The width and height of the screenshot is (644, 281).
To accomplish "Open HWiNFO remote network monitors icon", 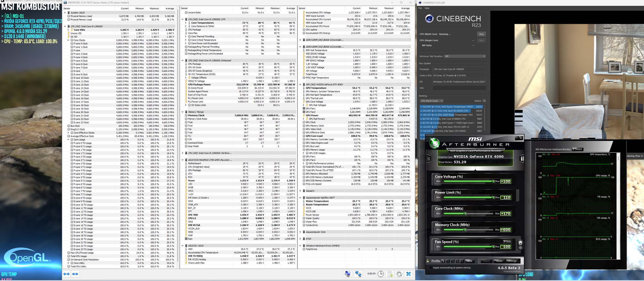I will tap(358, 274).
